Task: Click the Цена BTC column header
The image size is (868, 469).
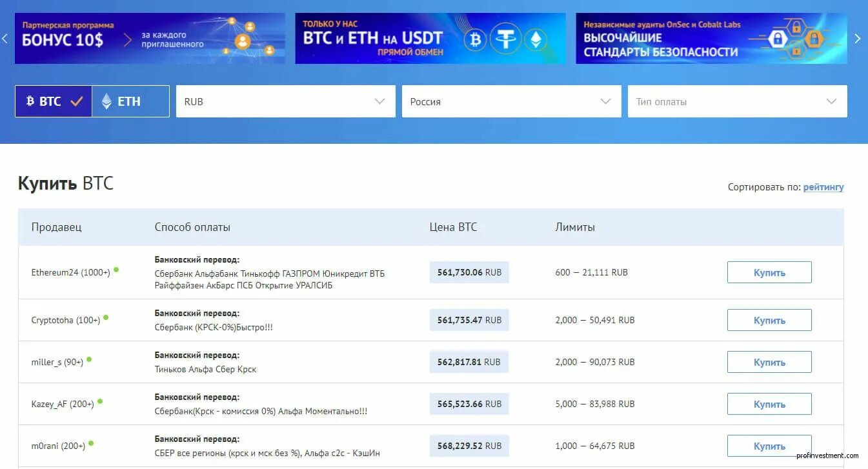Action: coord(454,227)
